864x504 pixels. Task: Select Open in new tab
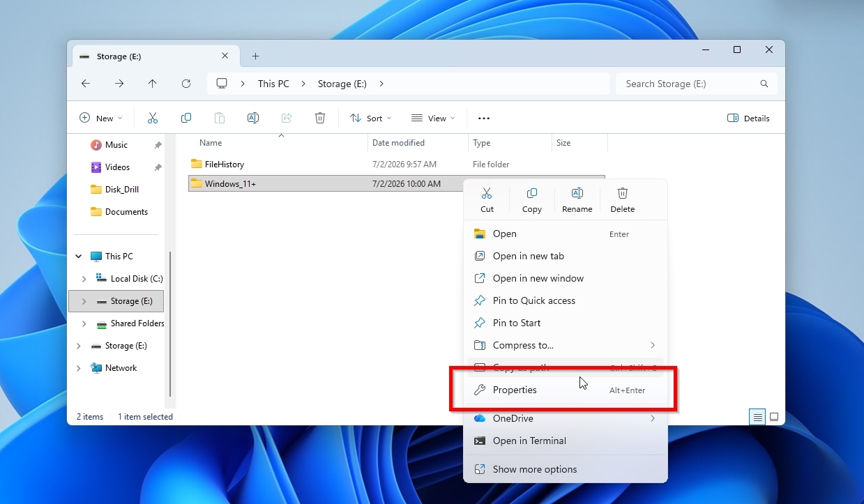(x=566, y=256)
